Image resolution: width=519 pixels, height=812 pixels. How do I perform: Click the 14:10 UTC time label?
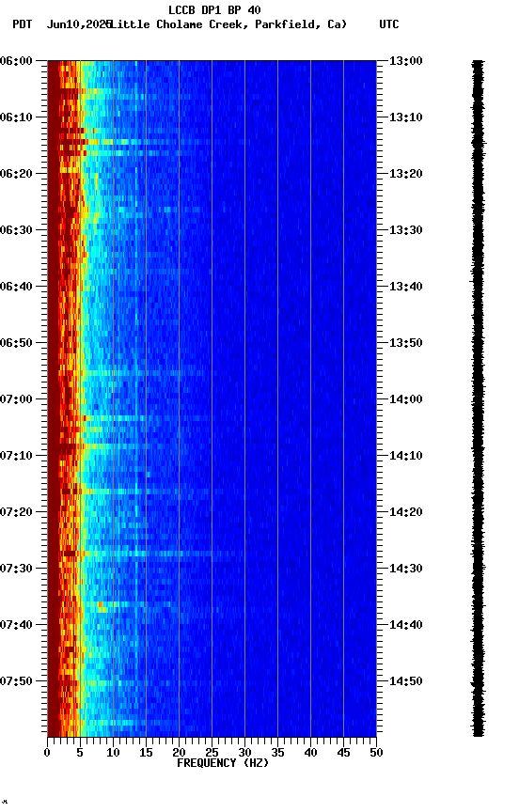406,456
